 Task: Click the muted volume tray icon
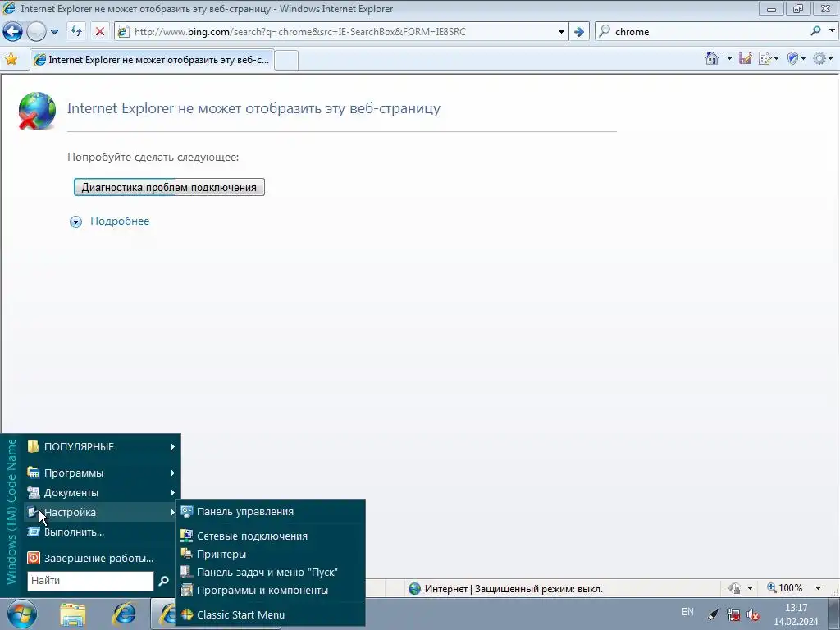(x=753, y=614)
